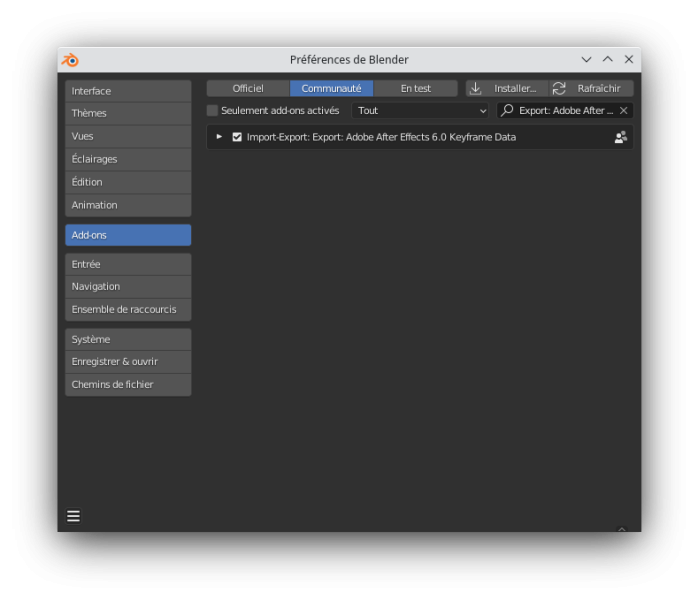The height and width of the screenshot is (600, 698).
Task: Open the hamburger preferences menu at bottom left
Action: coord(73,516)
